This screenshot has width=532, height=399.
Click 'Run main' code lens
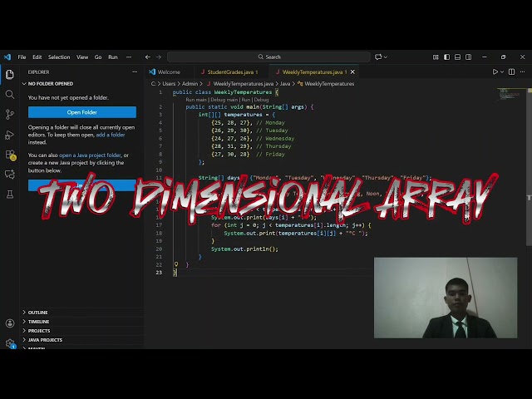196,100
